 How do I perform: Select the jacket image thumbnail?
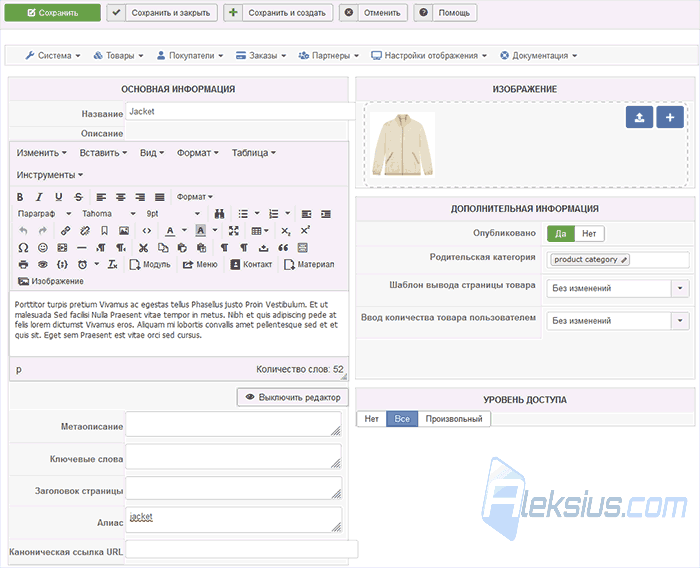pos(403,145)
